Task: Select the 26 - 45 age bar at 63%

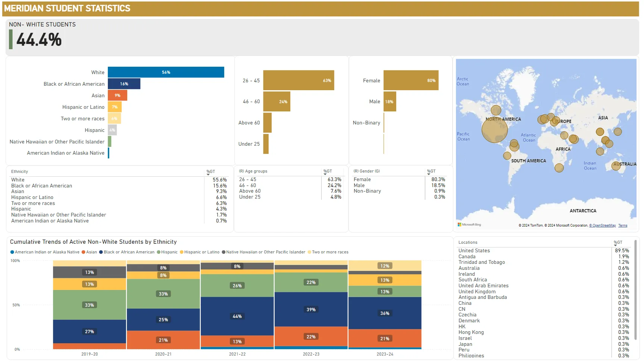Action: [x=298, y=81]
